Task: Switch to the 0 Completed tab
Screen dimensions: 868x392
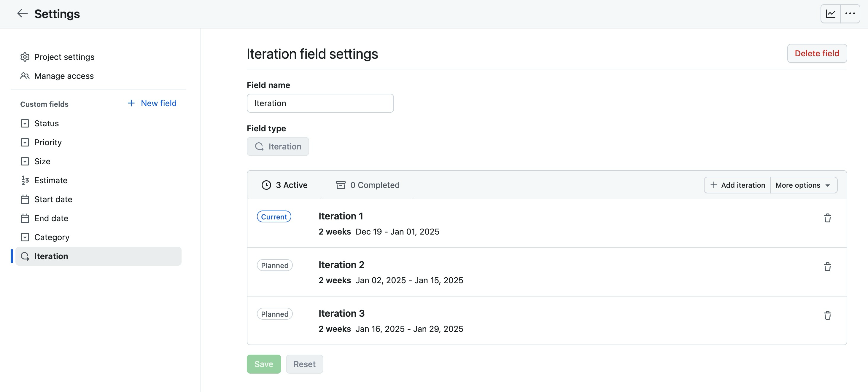Action: pyautogui.click(x=368, y=185)
